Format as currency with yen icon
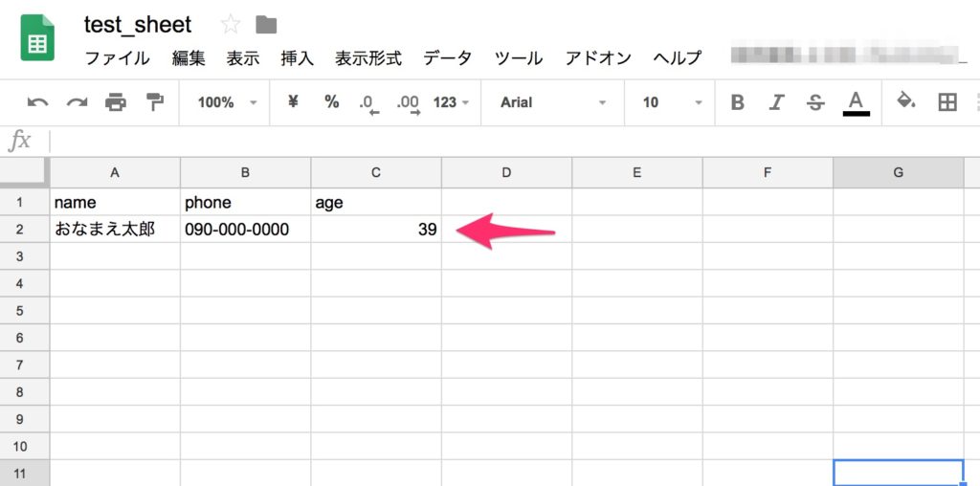This screenshot has width=980, height=486. [294, 102]
